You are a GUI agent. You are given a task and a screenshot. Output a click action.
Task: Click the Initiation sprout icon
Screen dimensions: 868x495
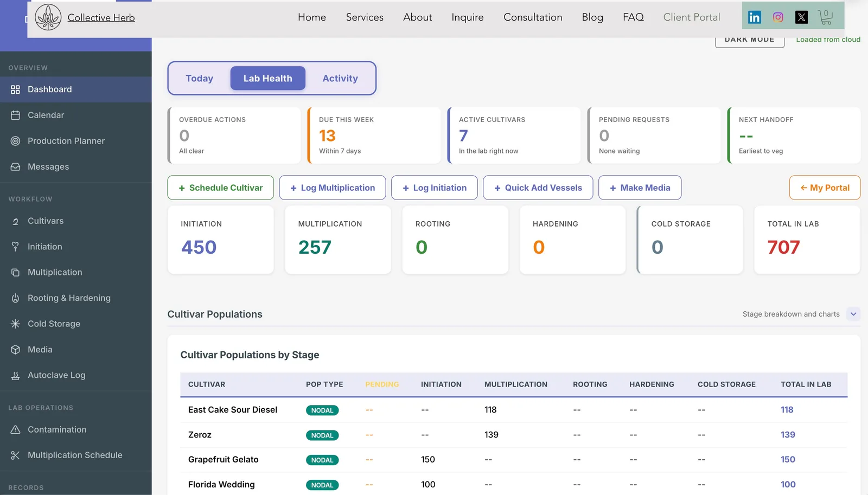[x=15, y=247]
